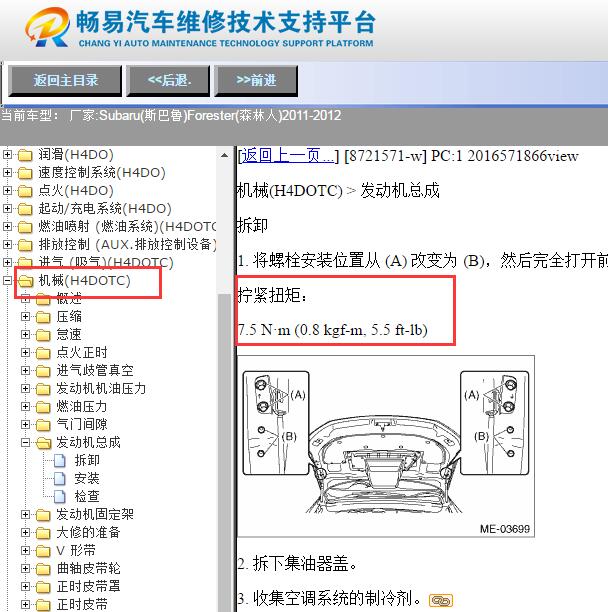Go back with the <<后退 button
This screenshot has width=608, height=612.
coord(168,81)
